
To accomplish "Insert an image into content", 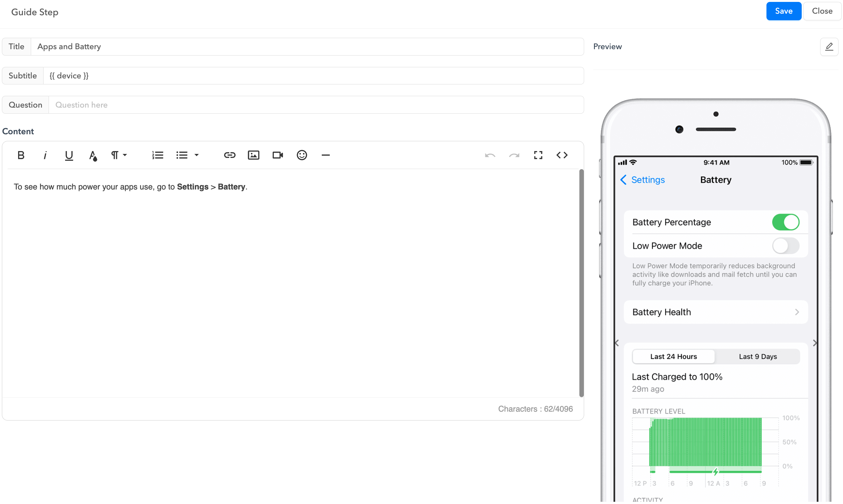I will click(253, 155).
